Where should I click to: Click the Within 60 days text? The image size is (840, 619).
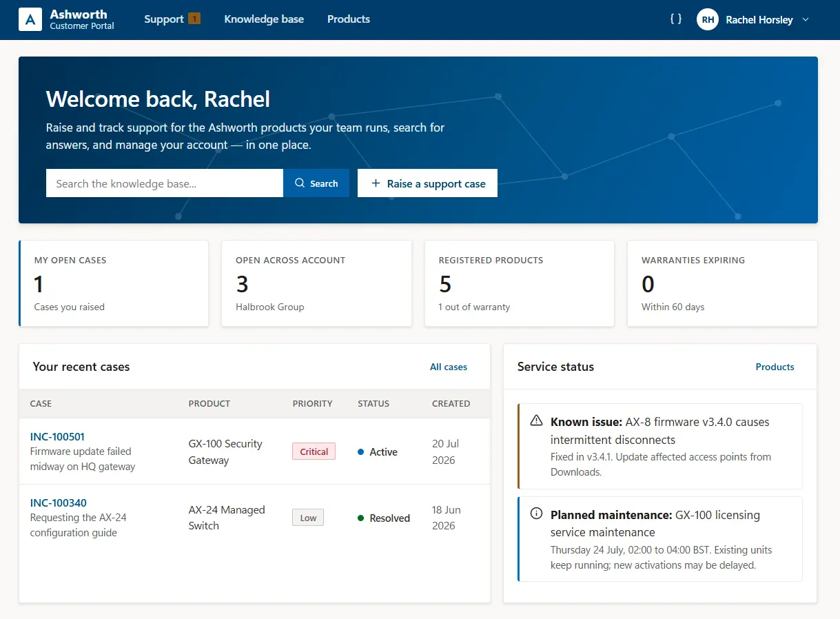pos(673,307)
